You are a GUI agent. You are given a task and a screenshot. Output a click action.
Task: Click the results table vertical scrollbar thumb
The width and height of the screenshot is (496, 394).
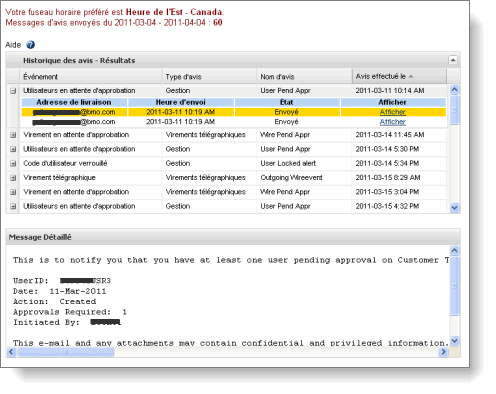(455, 110)
